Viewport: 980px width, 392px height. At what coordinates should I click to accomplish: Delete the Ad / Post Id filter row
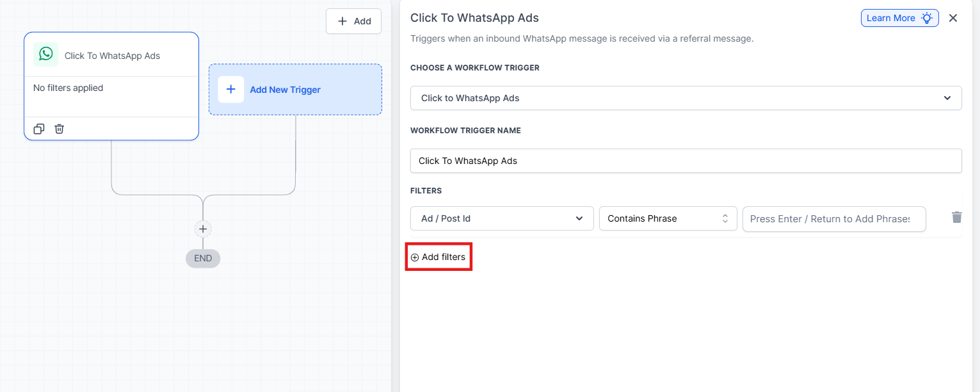[956, 217]
